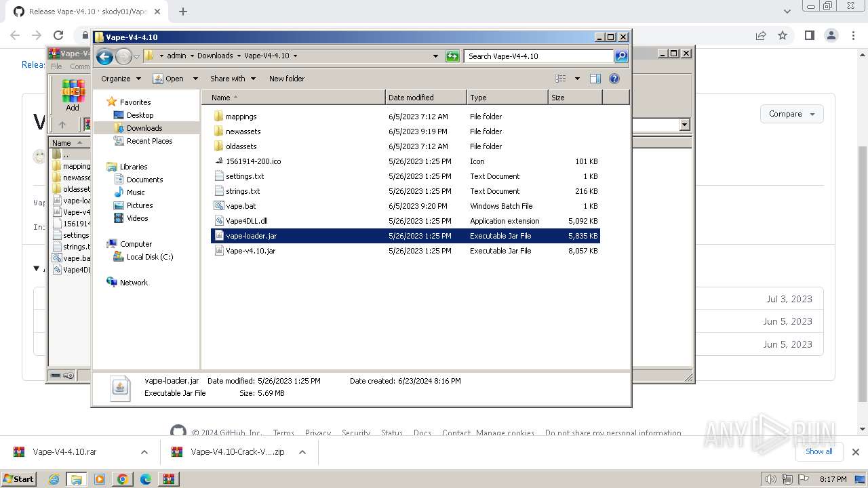Select the Vape-v4.10.jar file
The height and width of the screenshot is (488, 868).
point(250,251)
